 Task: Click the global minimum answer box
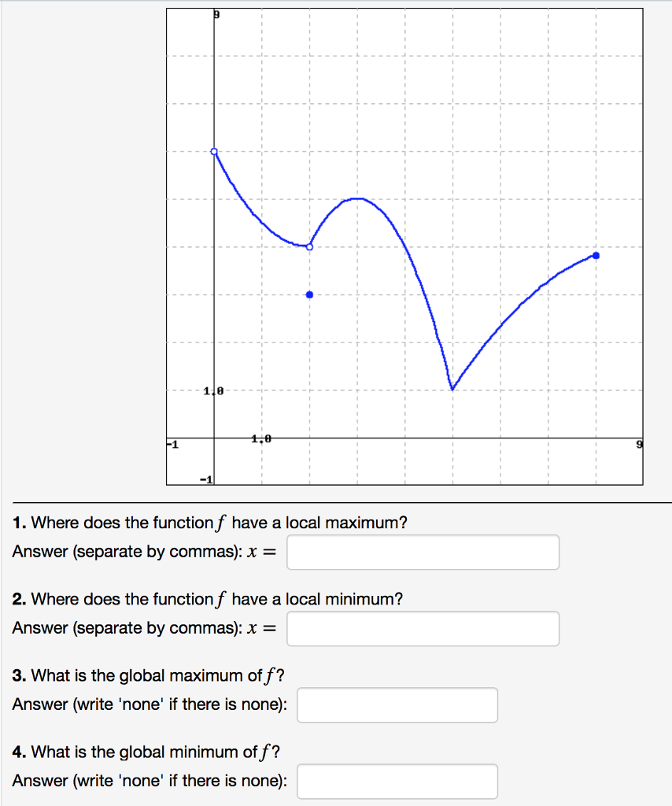click(397, 781)
